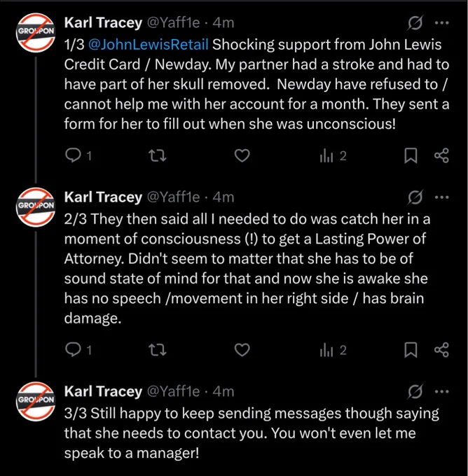Reply to the 2/3 tweet

click(73, 350)
